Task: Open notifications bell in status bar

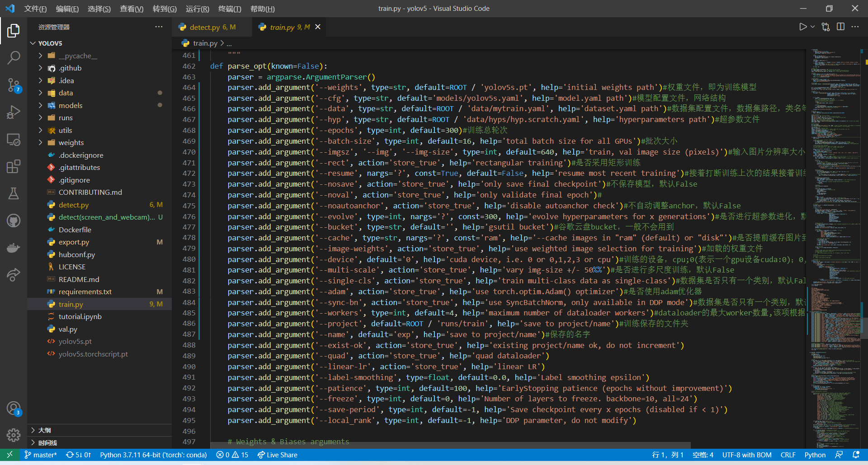Action: point(856,455)
